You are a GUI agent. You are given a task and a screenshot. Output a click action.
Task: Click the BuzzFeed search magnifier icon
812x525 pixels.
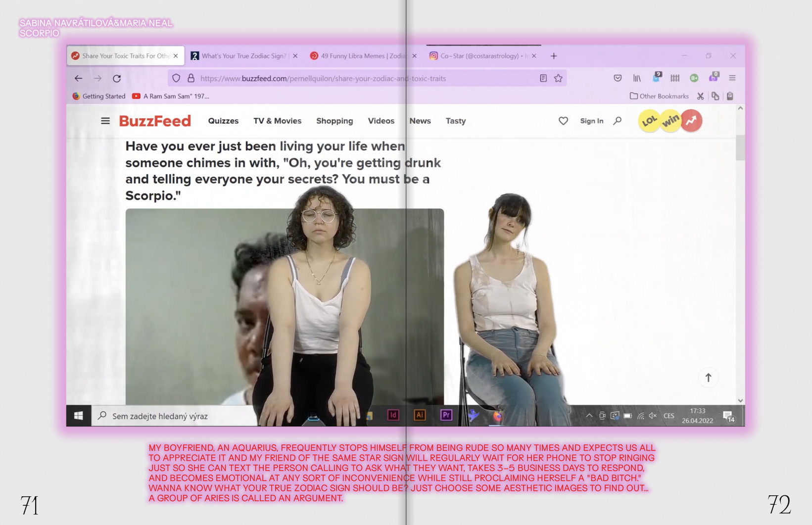(617, 121)
